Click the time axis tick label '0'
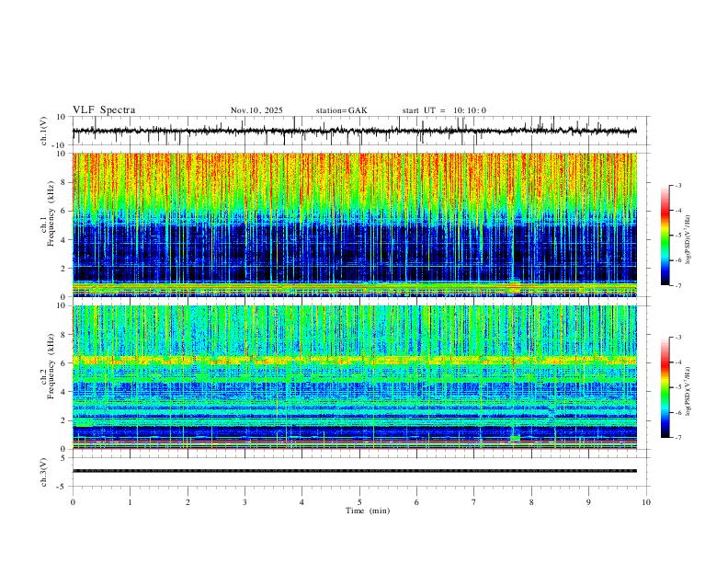The image size is (728, 563). (x=73, y=502)
